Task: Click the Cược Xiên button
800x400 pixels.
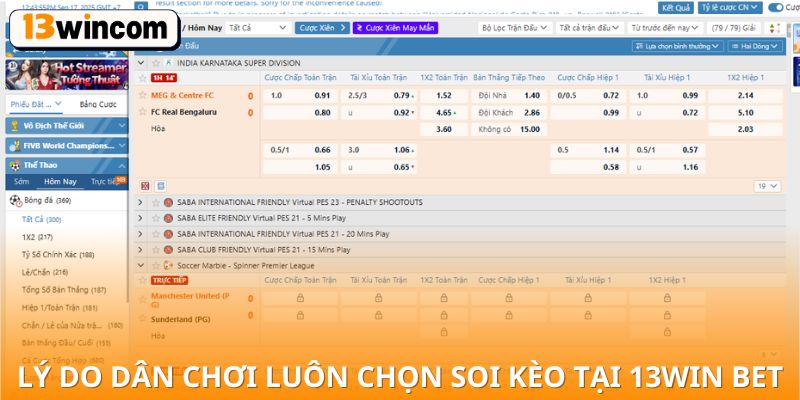Action: [322, 28]
